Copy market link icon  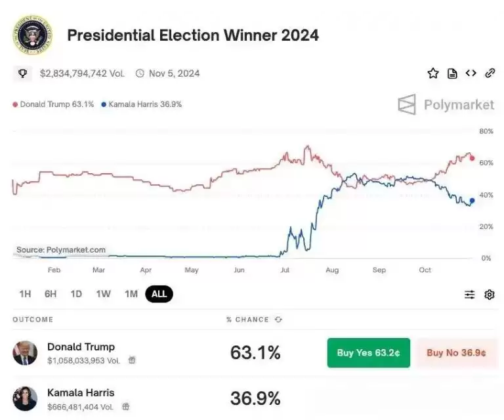point(490,73)
